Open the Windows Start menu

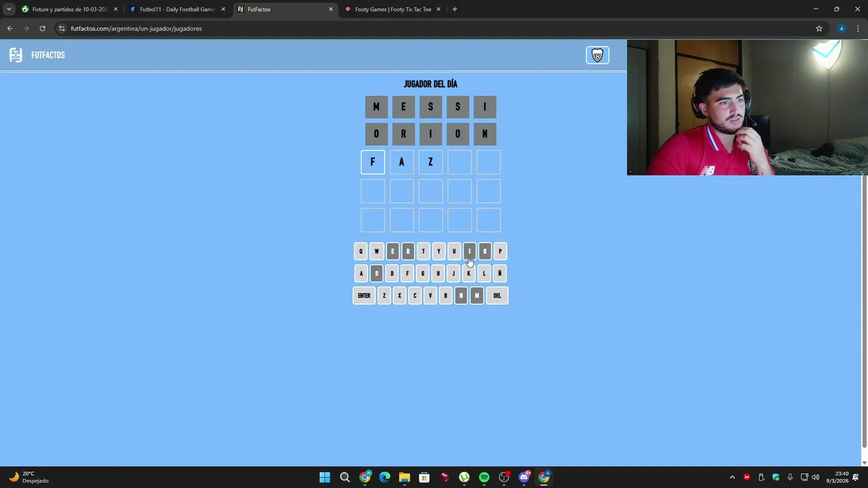click(325, 477)
